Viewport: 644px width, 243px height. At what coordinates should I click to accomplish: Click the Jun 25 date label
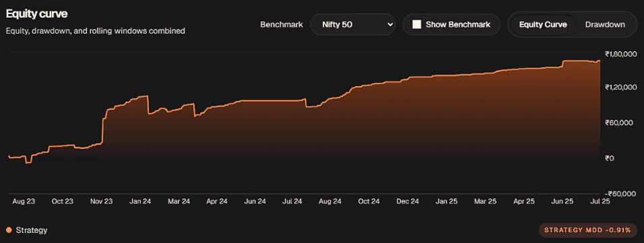coord(562,201)
